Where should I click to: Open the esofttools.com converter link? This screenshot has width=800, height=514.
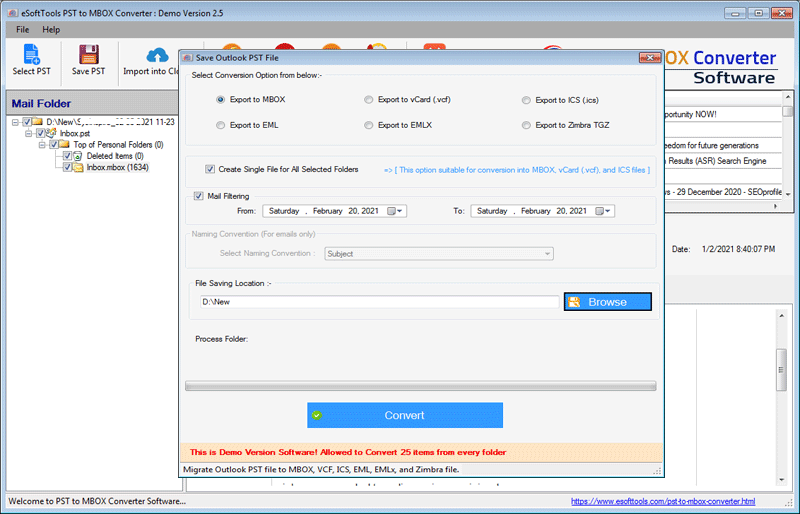(x=663, y=502)
